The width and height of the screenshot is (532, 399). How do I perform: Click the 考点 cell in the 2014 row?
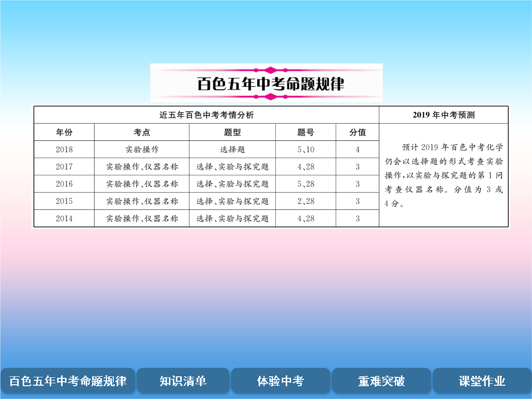142,219
